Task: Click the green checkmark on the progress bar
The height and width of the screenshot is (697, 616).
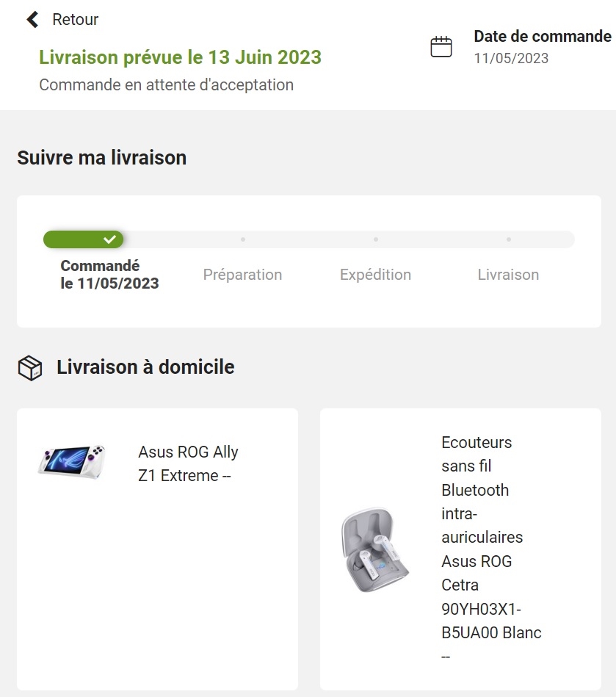Action: pyautogui.click(x=110, y=239)
